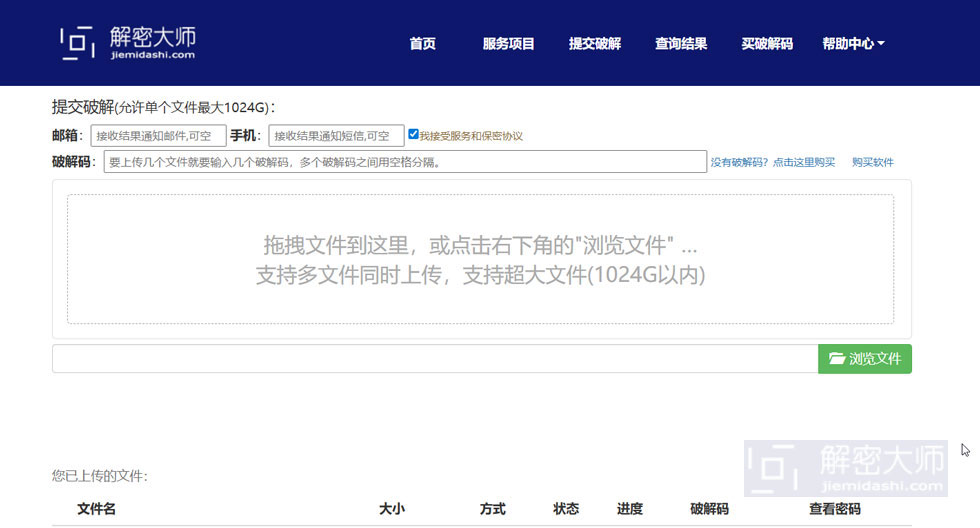Open the 查询结果 navigation item
The image size is (980, 528).
(681, 44)
